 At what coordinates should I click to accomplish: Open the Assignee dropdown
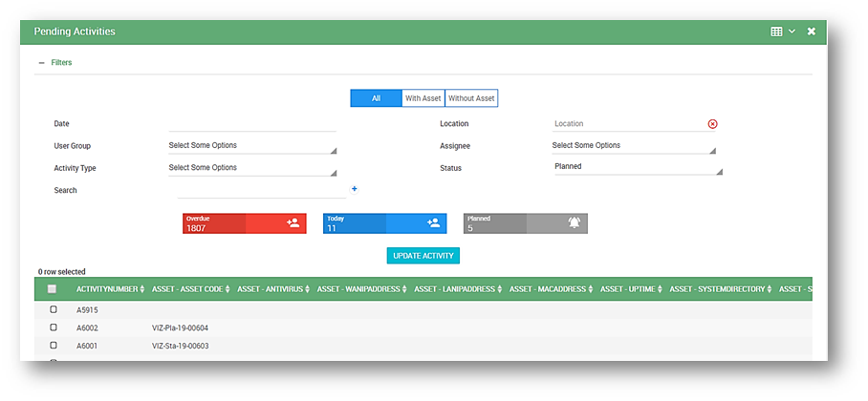(634, 146)
